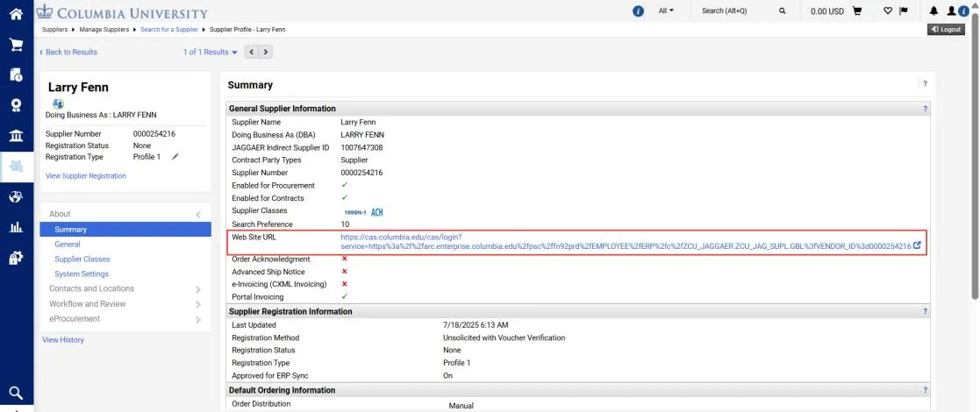Image resolution: width=980 pixels, height=412 pixels.
Task: Click the Columbia University logo
Action: pos(122,12)
